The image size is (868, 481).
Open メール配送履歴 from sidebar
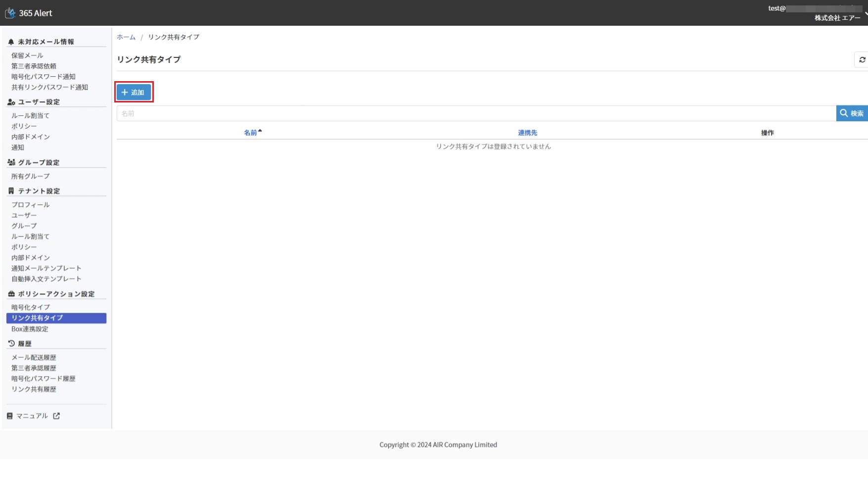click(34, 357)
